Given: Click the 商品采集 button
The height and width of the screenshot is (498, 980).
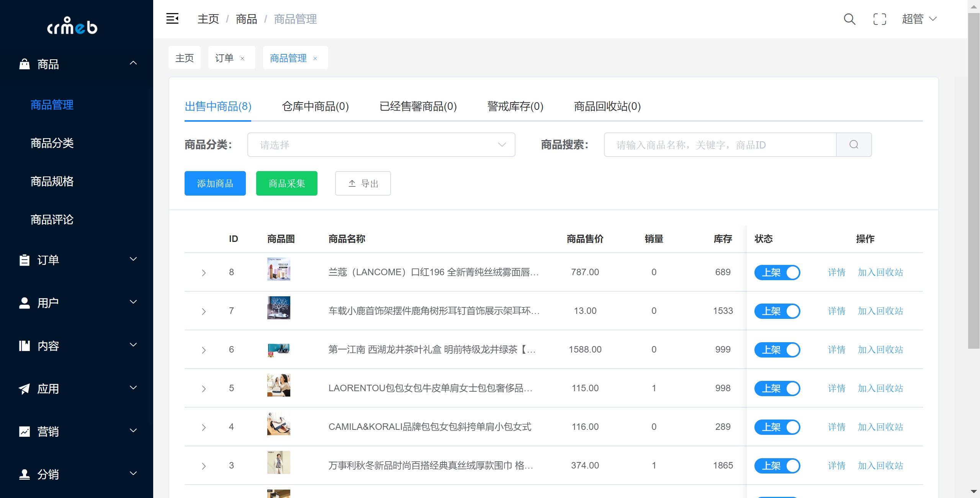Looking at the screenshot, I should click(x=286, y=183).
